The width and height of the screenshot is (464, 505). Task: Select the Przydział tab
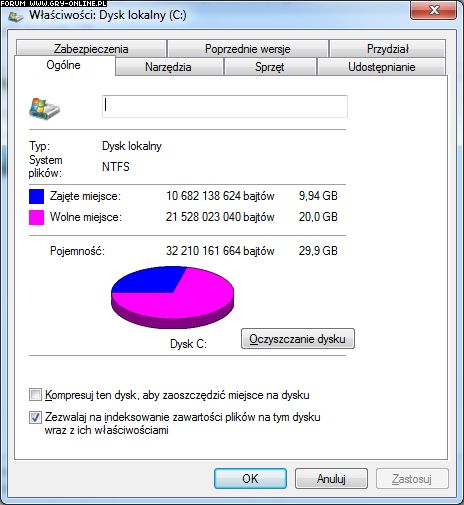387,49
